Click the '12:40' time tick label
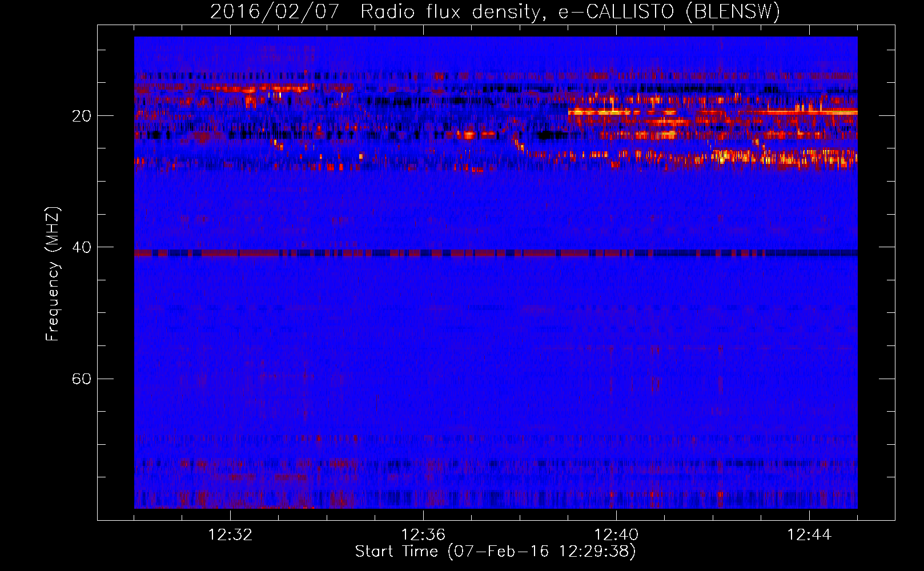 coord(616,534)
